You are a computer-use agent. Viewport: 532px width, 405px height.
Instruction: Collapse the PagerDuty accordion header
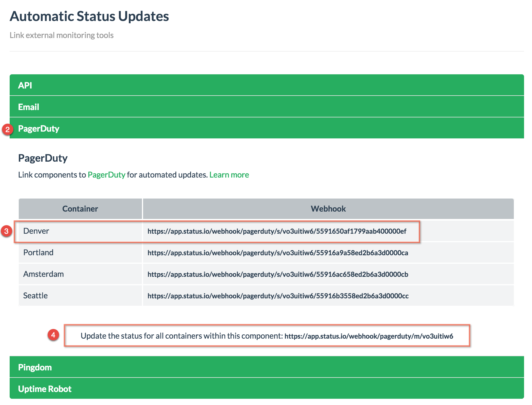click(x=267, y=128)
